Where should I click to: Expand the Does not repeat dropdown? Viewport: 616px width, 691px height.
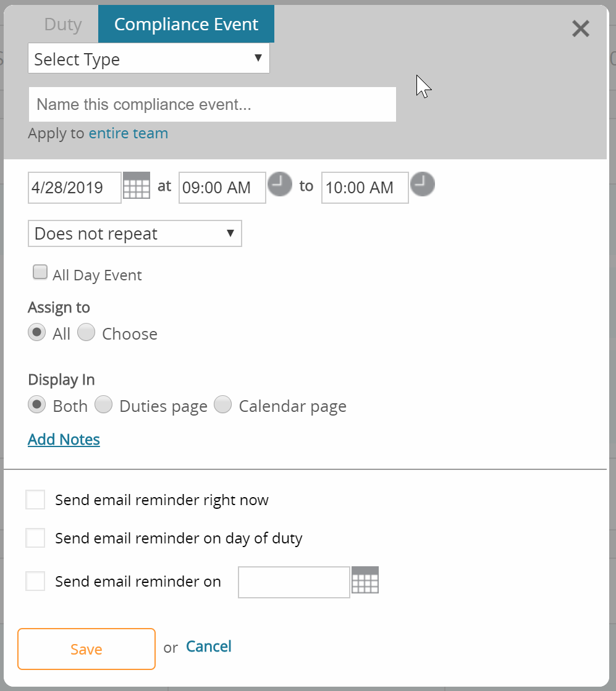(135, 233)
